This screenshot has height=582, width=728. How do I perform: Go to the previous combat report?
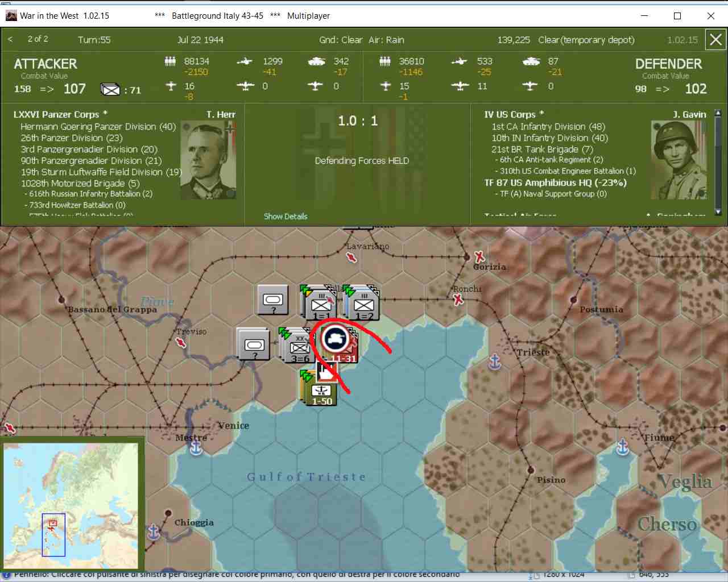tap(10, 39)
